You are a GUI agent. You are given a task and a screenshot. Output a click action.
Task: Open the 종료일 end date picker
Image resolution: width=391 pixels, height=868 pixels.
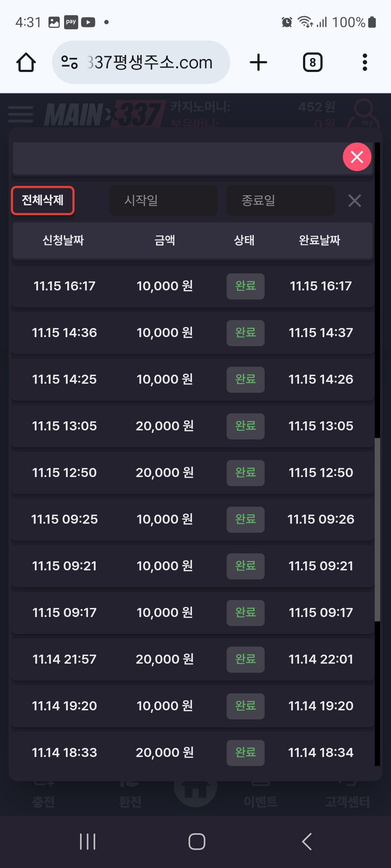281,200
